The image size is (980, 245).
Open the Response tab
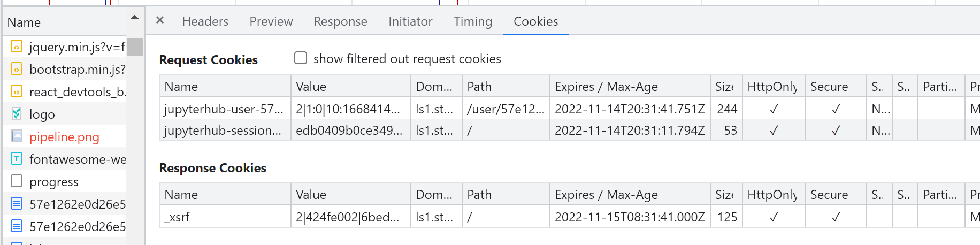pyautogui.click(x=340, y=21)
